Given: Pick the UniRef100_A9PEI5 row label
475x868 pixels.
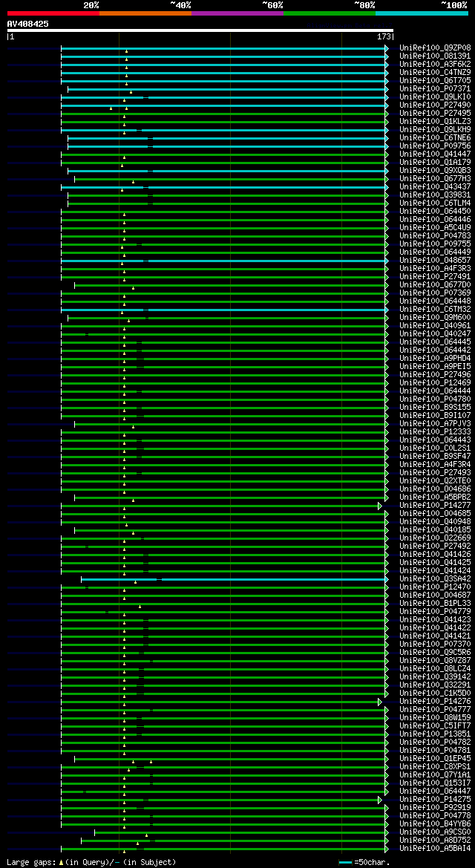Looking at the screenshot, I should click(435, 367).
